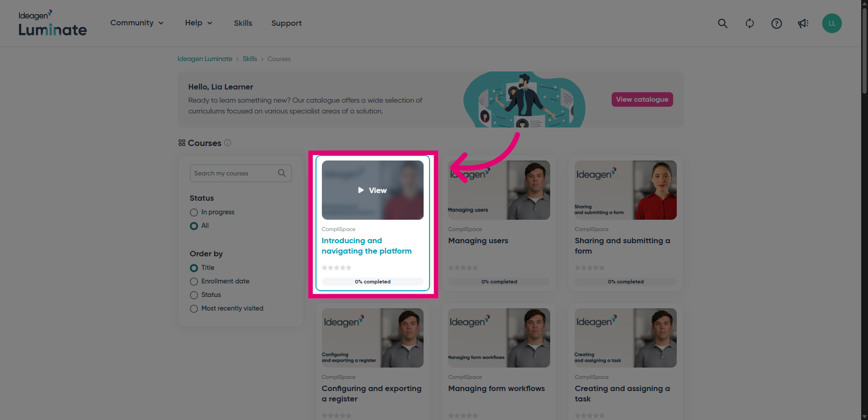Open the search magnifier in the header
This screenshot has width=868, height=420.
(722, 24)
